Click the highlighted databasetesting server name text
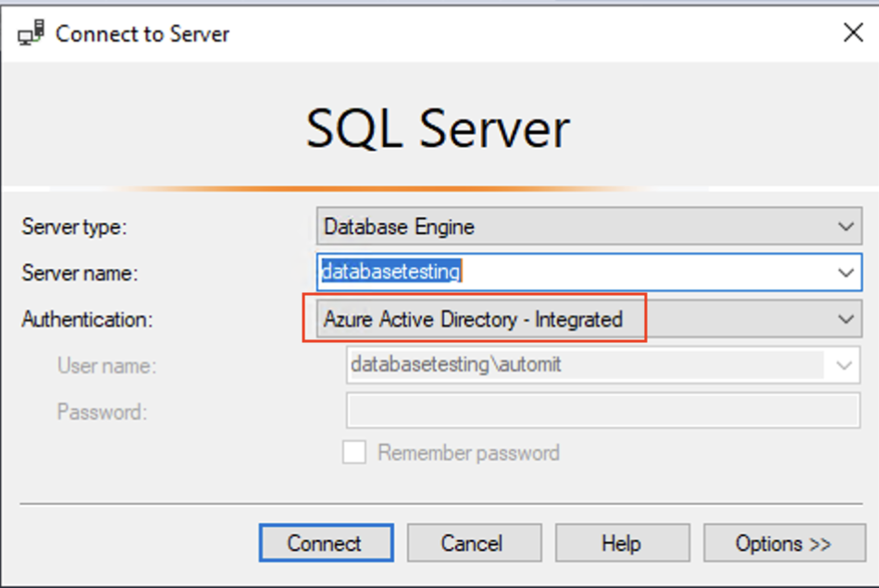Screen dimensions: 879x588 click(x=390, y=272)
